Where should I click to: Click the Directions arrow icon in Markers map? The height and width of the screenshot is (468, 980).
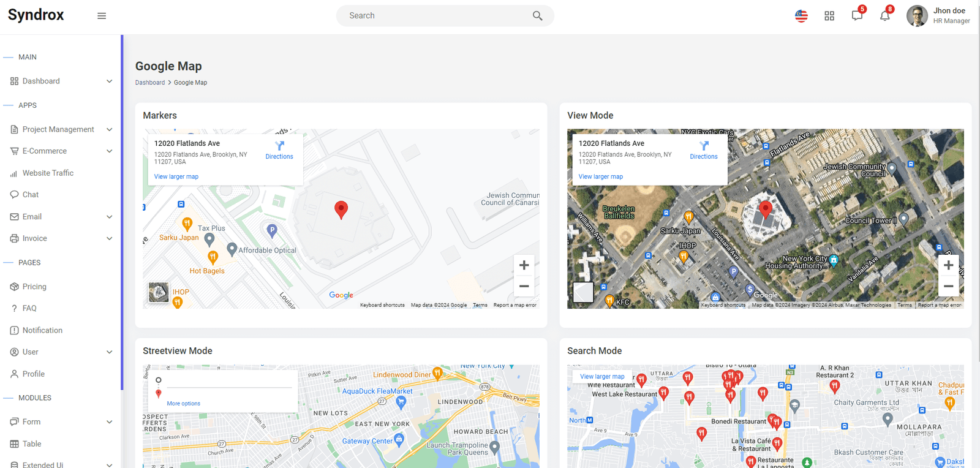point(279,146)
